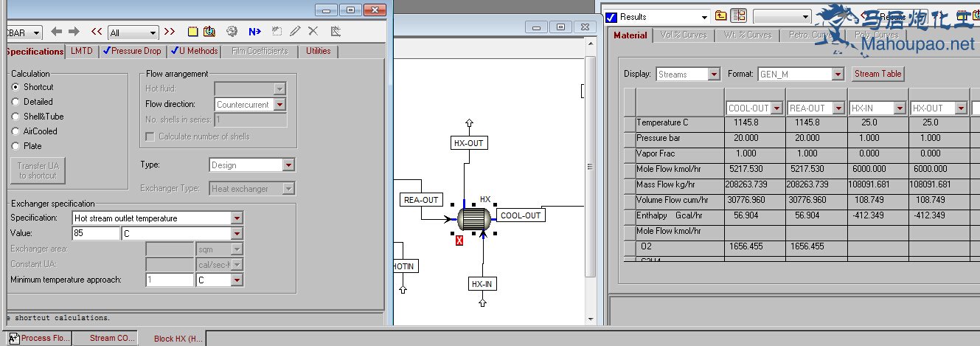Click the Value field containing 85
The width and height of the screenshot is (980, 346).
(96, 233)
